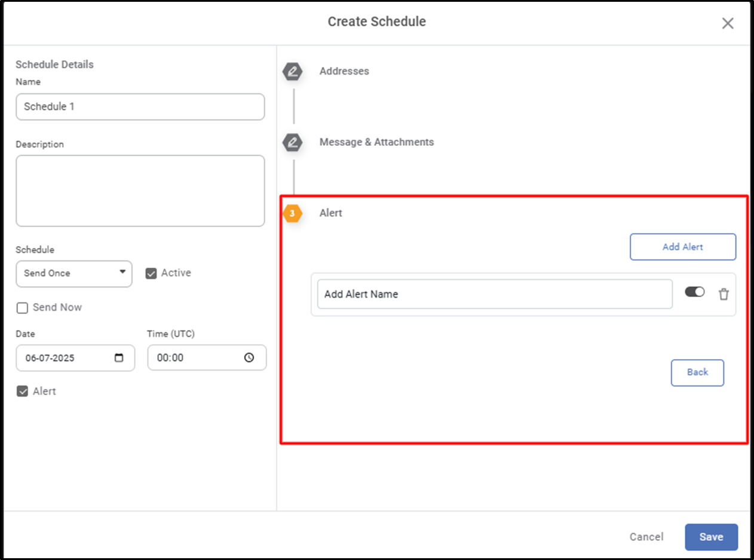Open the clock picker in Time field

click(249, 358)
